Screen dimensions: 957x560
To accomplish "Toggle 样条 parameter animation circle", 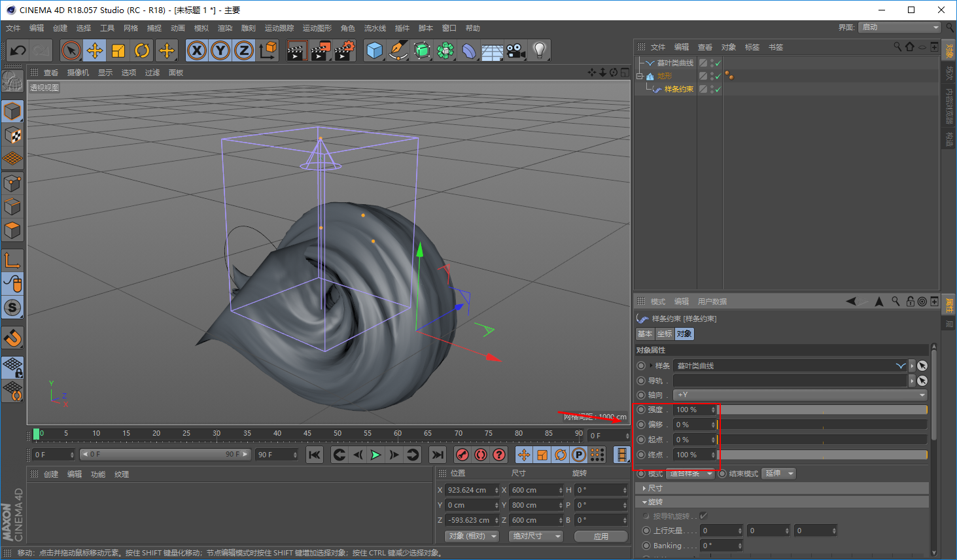I will tap(641, 366).
